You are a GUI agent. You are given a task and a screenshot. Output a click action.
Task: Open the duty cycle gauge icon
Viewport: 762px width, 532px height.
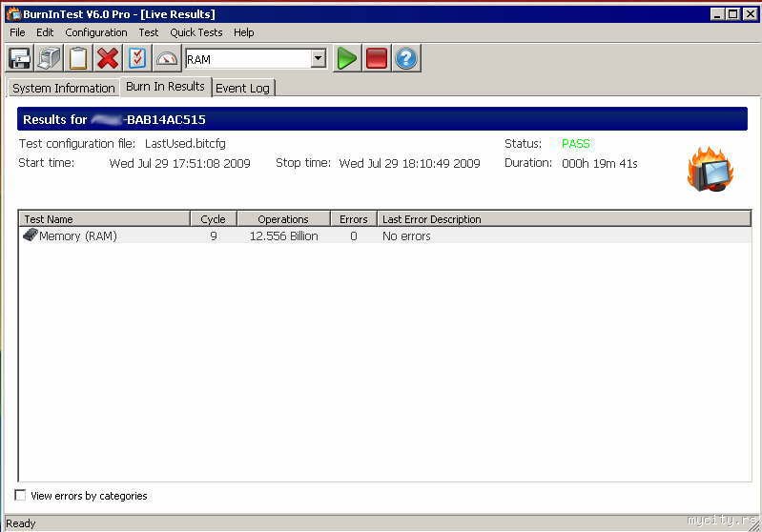coord(167,59)
